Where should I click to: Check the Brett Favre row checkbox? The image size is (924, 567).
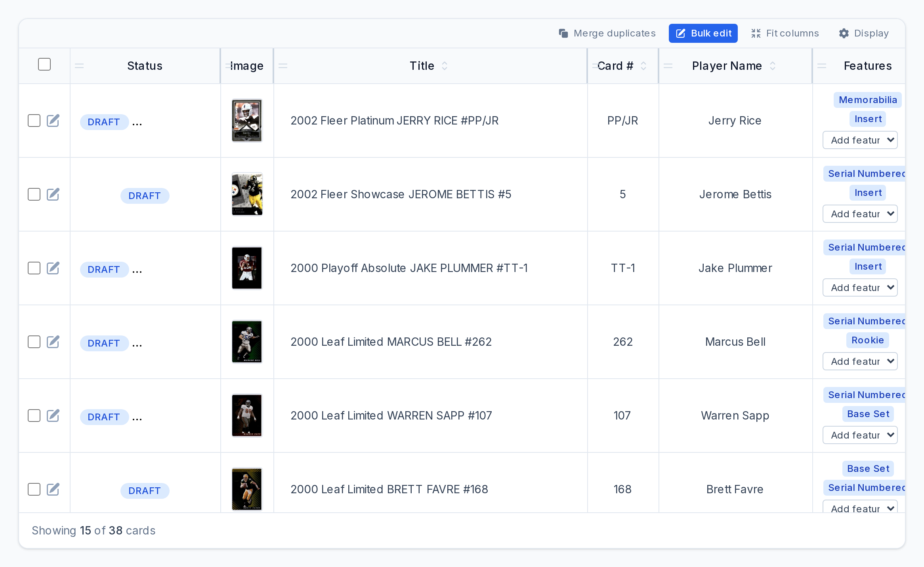[x=34, y=489]
